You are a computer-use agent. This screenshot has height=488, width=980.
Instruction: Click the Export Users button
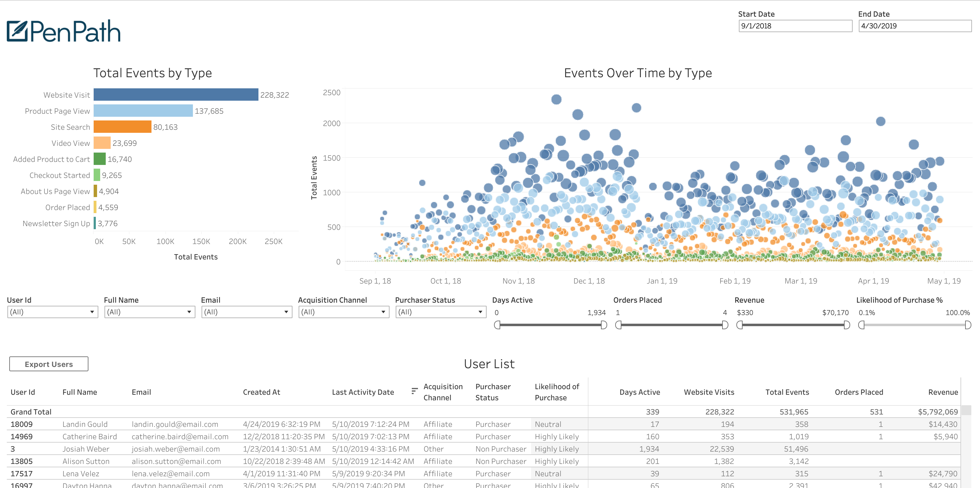[x=49, y=364]
